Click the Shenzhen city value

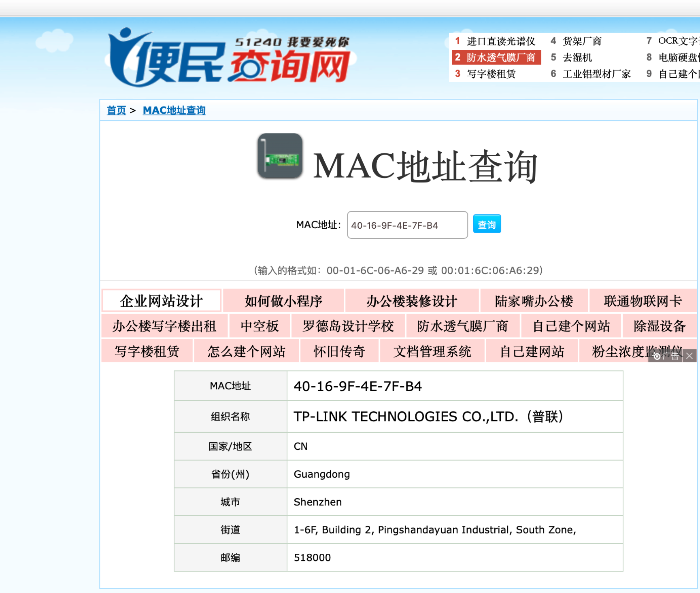click(x=318, y=502)
